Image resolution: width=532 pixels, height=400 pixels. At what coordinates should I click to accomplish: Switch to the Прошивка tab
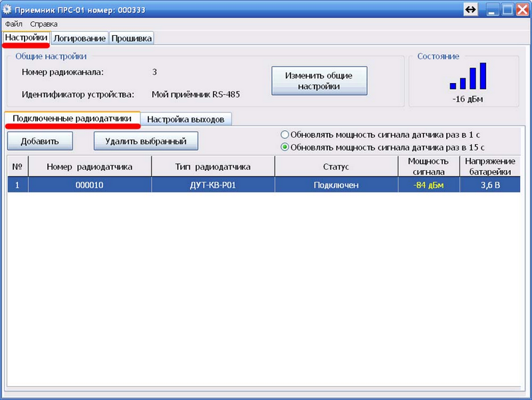131,39
